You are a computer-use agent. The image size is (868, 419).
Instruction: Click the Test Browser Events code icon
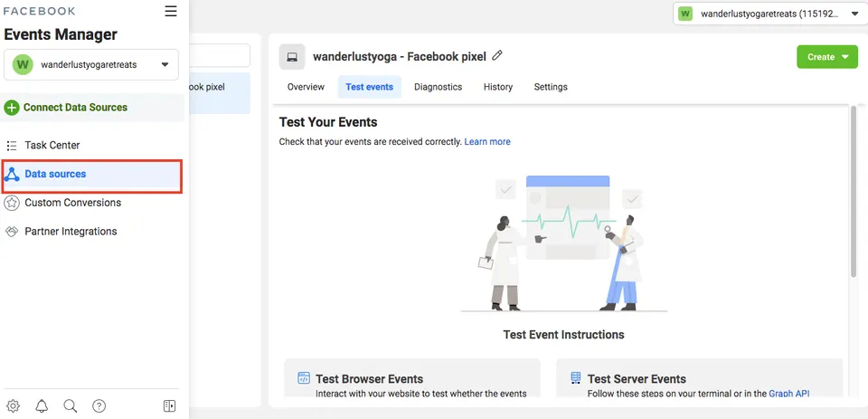tap(304, 378)
